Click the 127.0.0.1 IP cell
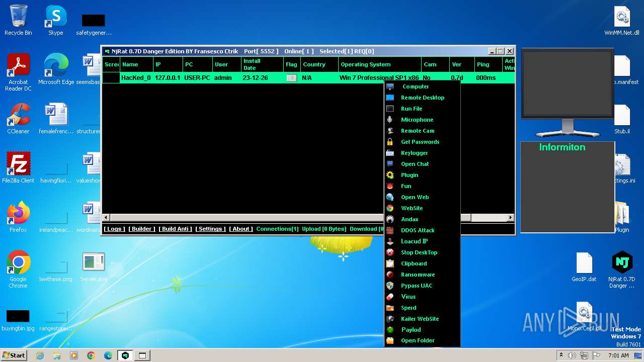The height and width of the screenshot is (362, 644). tap(168, 78)
